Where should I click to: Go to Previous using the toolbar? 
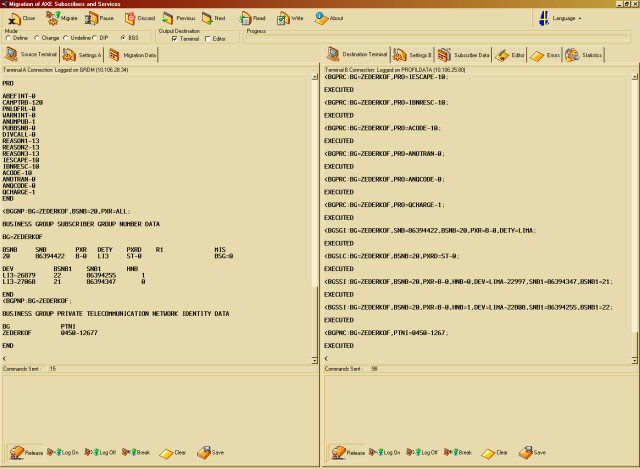point(179,18)
